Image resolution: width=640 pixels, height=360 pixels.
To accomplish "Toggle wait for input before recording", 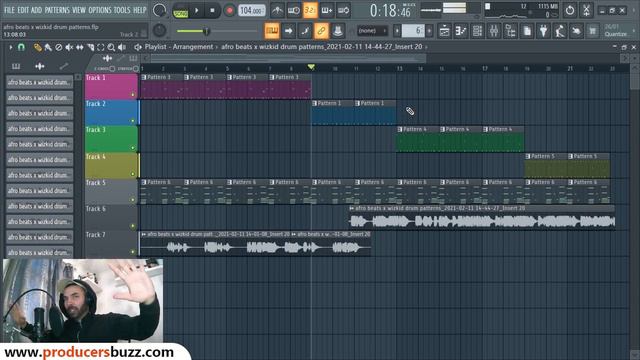I will pos(294,11).
